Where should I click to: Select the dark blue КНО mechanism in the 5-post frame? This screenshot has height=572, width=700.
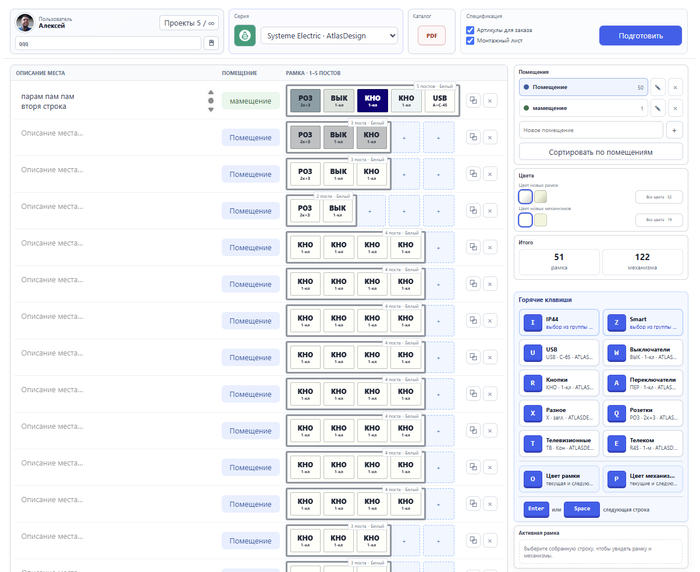coord(373,100)
